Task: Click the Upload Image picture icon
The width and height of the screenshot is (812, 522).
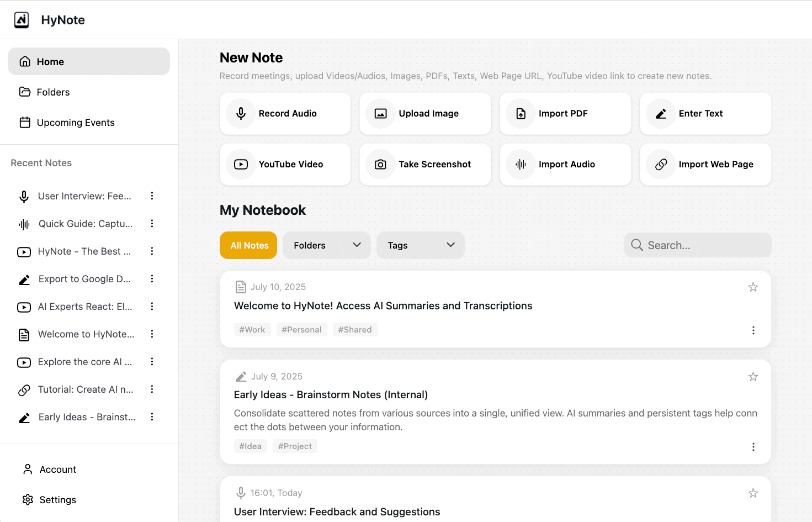Action: pos(381,113)
